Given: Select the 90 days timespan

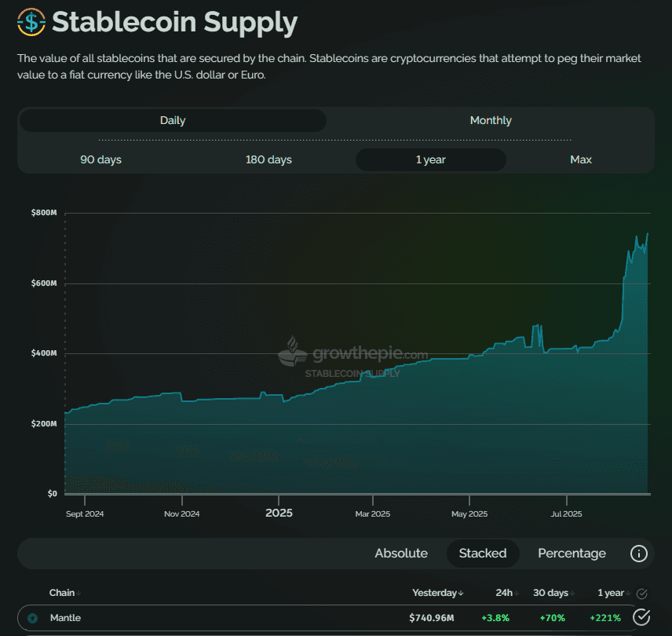Looking at the screenshot, I should tap(100, 160).
